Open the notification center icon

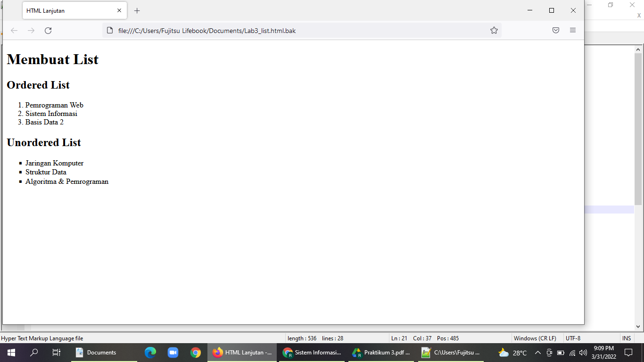(628, 353)
